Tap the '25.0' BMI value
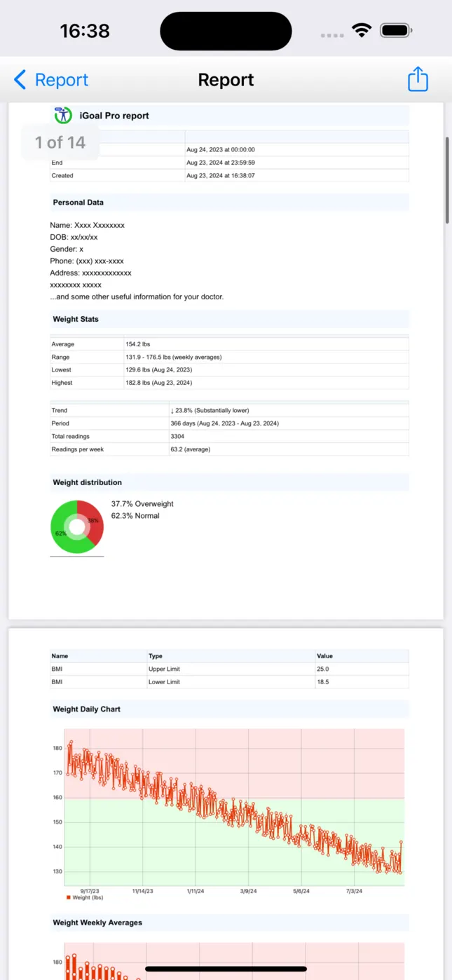The height and width of the screenshot is (980, 452). 324,669
